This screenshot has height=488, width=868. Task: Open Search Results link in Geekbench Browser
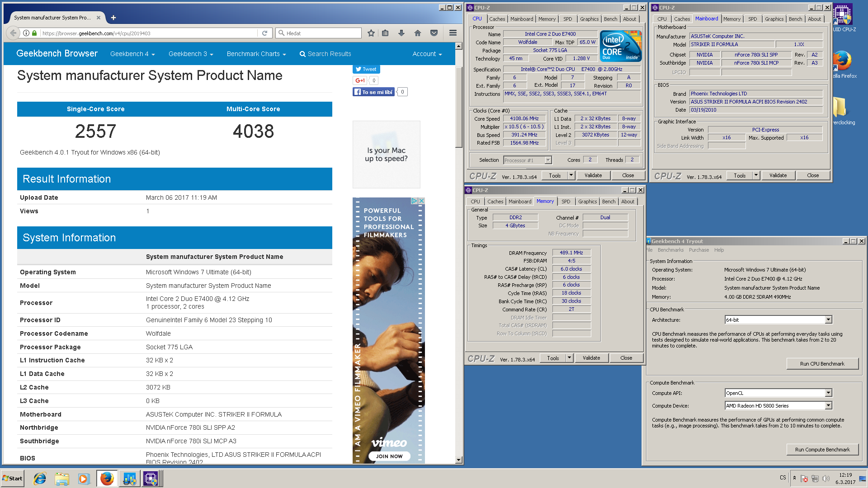(x=325, y=54)
